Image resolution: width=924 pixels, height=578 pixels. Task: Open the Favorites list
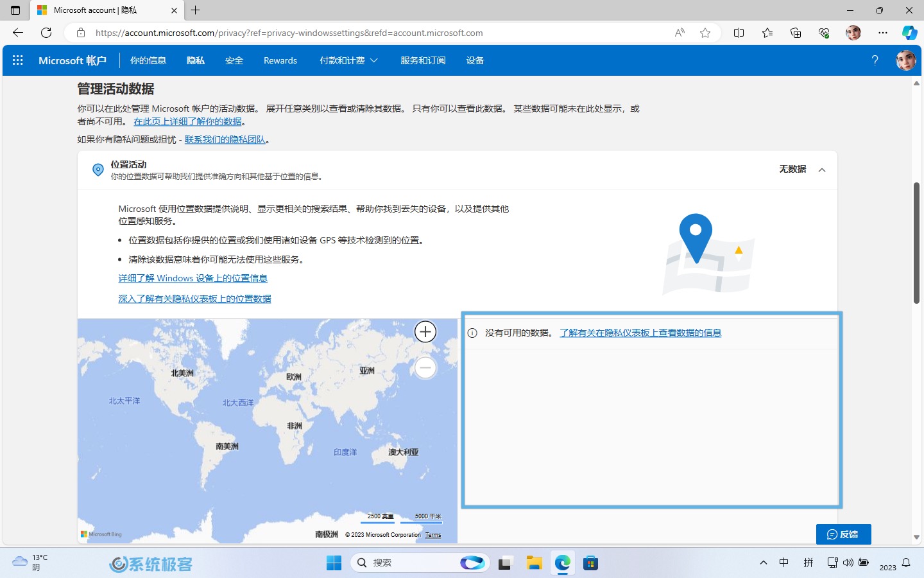(x=767, y=33)
